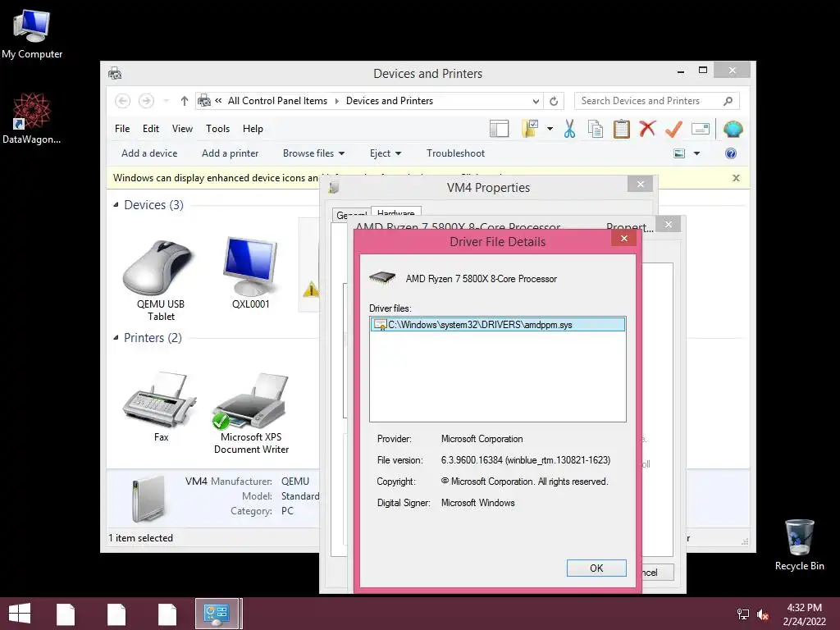The height and width of the screenshot is (630, 840).
Task: Open the View menu
Action: (182, 129)
